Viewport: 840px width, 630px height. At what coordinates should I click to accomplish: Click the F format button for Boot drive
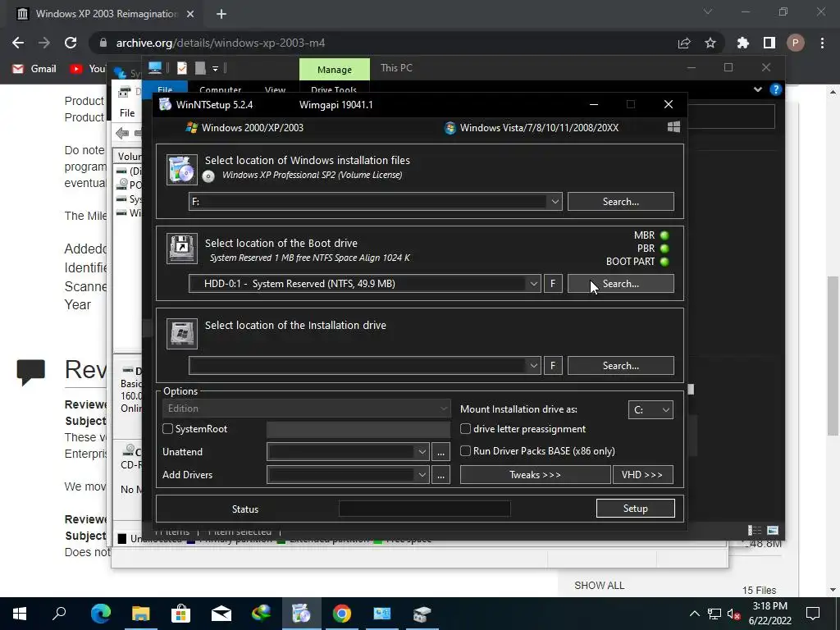click(553, 283)
